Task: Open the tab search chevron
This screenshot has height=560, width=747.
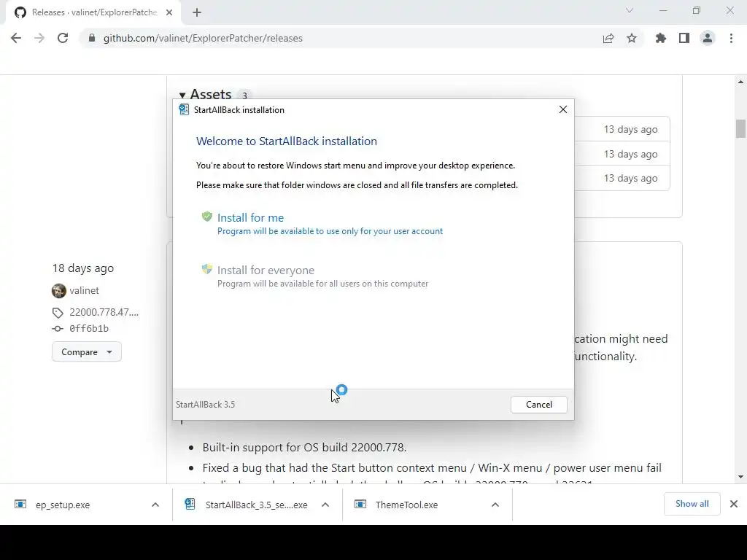Action: click(630, 10)
